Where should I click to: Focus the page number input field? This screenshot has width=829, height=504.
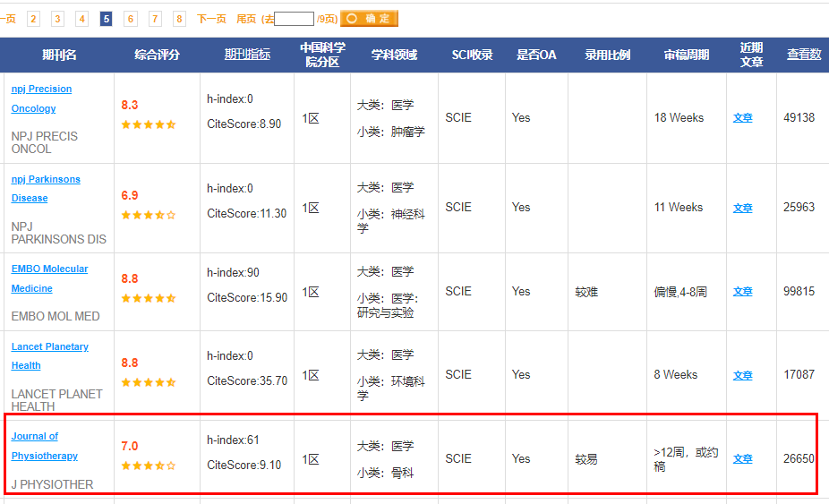pyautogui.click(x=295, y=19)
